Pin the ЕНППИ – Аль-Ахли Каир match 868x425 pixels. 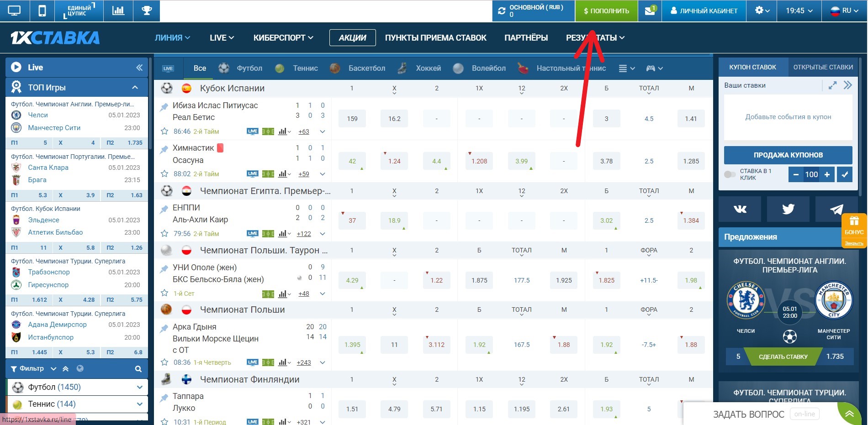(164, 210)
